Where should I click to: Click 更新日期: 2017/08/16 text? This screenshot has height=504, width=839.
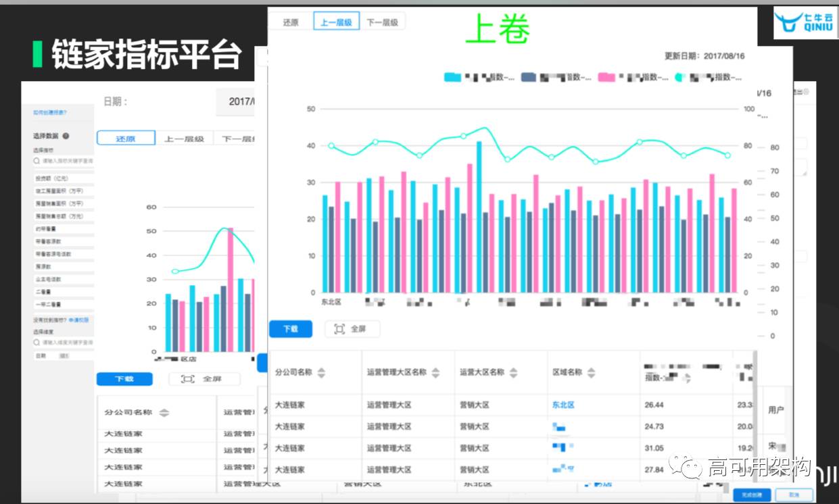click(x=704, y=56)
